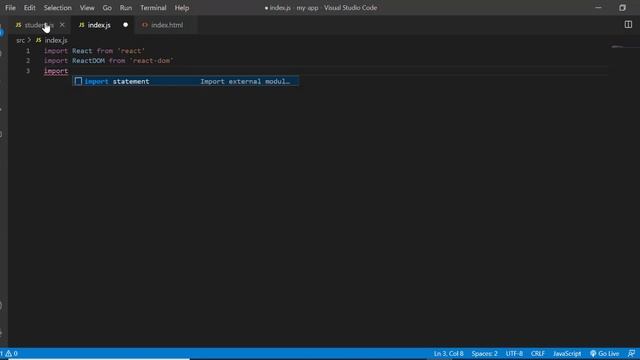Select the import statement suggestion
Screen dimensions: 640x360
tap(185, 81)
